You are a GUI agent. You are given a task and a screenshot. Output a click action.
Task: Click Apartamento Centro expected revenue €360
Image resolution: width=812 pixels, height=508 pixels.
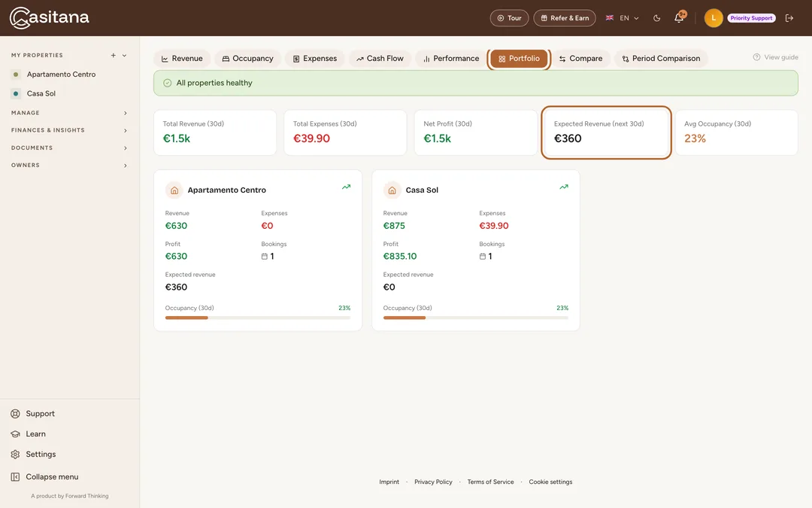tap(176, 287)
